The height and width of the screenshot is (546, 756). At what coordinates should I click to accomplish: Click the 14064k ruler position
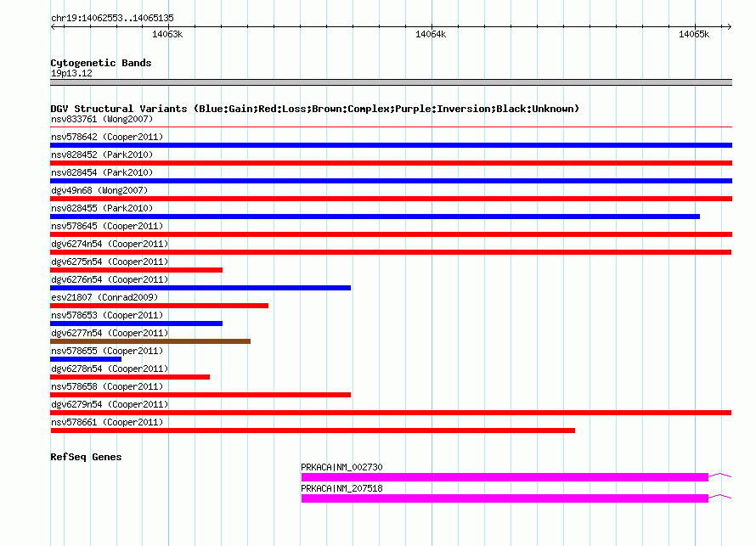[431, 34]
